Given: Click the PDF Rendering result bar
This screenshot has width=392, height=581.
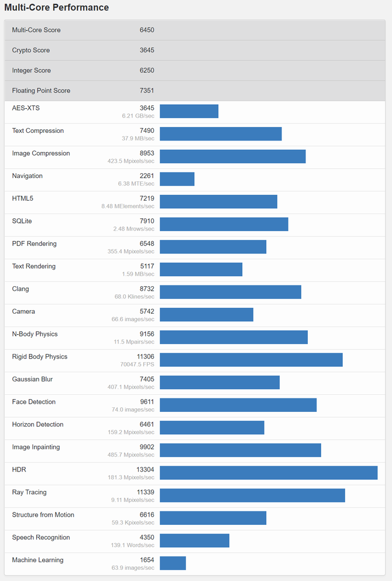Looking at the screenshot, I should click(x=213, y=247).
